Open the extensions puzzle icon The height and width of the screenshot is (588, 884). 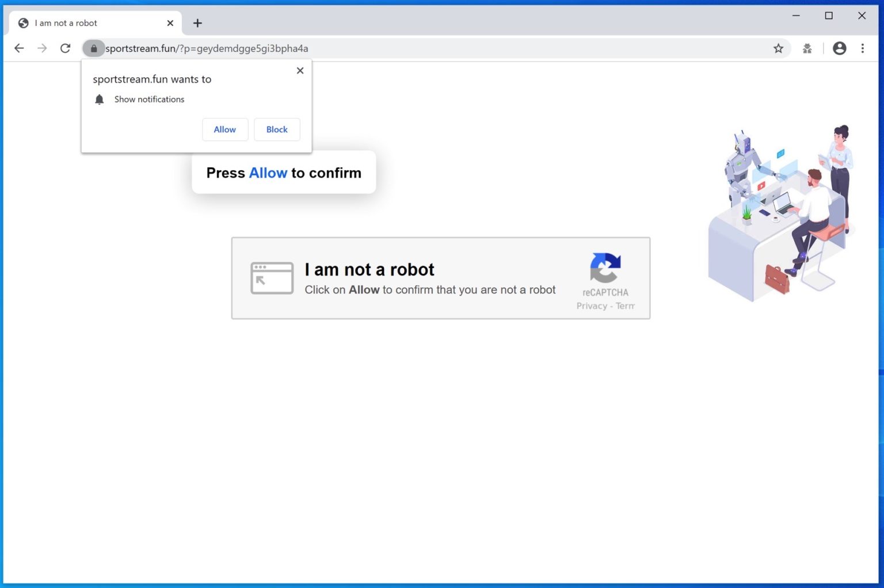[x=807, y=48]
